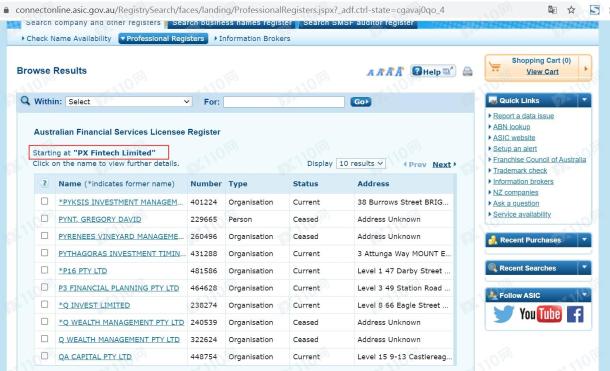Open the Service availability link
Screen dimensions: 610x371
pyautogui.click(x=522, y=214)
